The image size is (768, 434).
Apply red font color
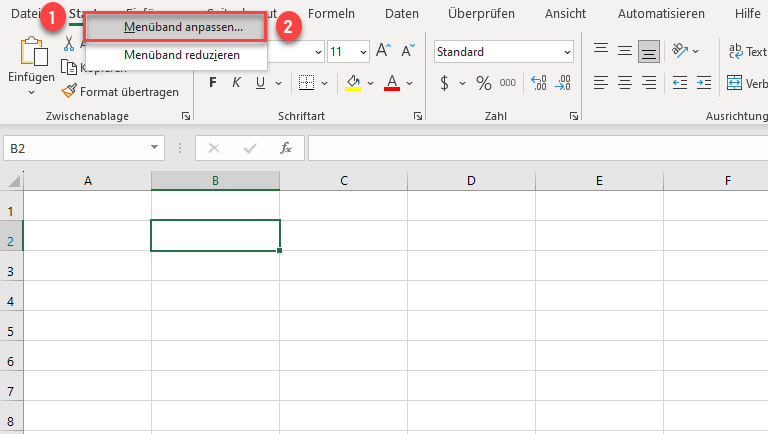pos(392,83)
